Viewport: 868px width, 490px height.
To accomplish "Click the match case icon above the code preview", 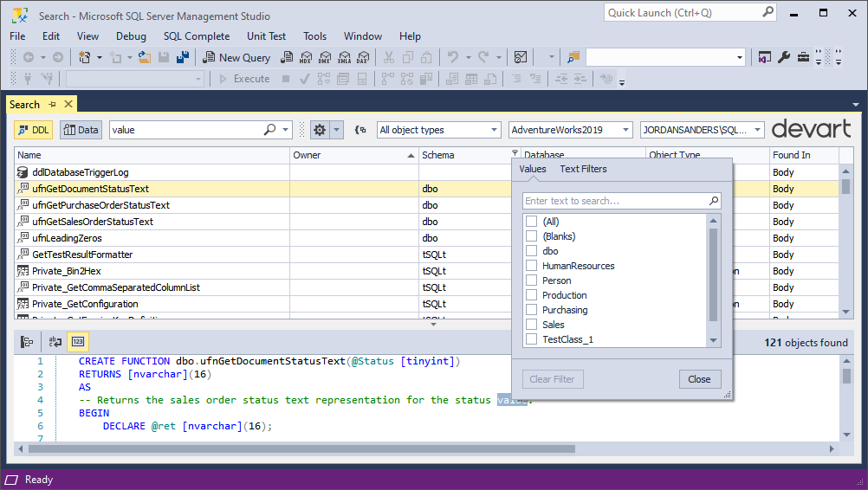I will pyautogui.click(x=55, y=342).
